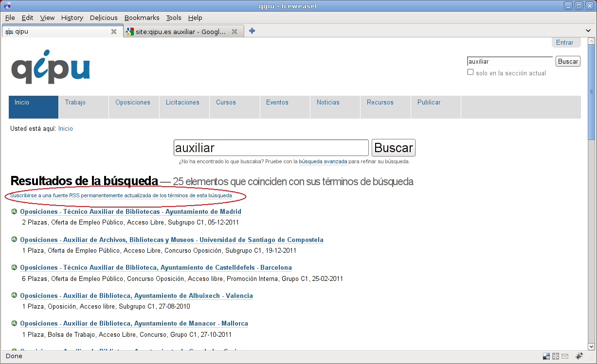Open the File menu

(10, 17)
